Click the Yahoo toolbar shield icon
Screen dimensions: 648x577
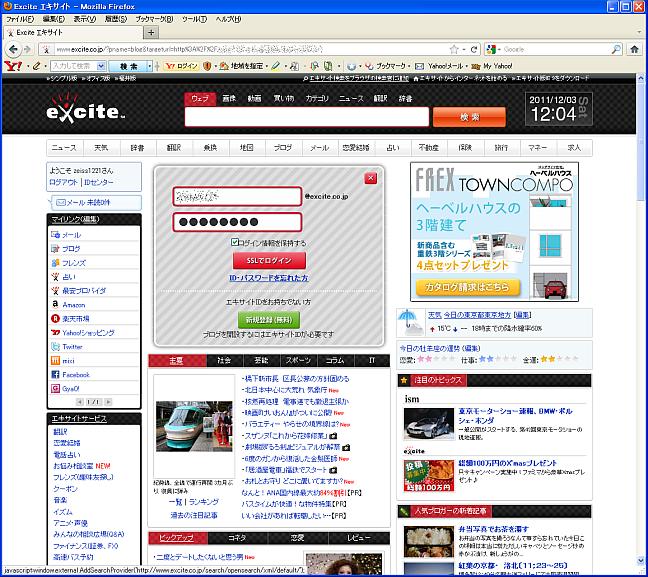207,66
